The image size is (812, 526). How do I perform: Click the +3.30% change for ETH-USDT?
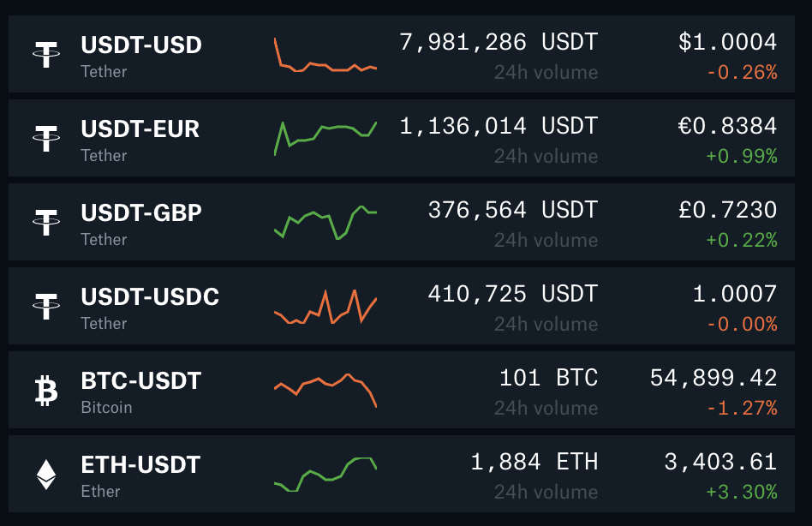742,492
